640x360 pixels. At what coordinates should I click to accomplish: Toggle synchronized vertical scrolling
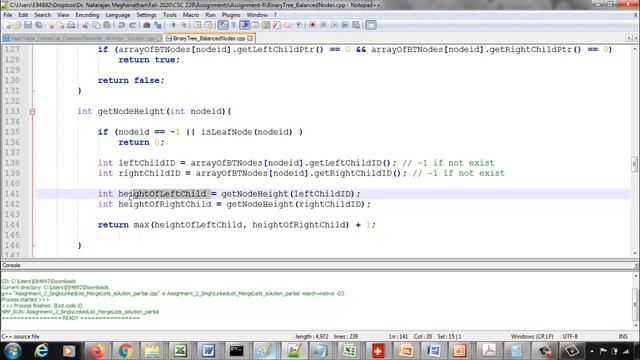197,25
